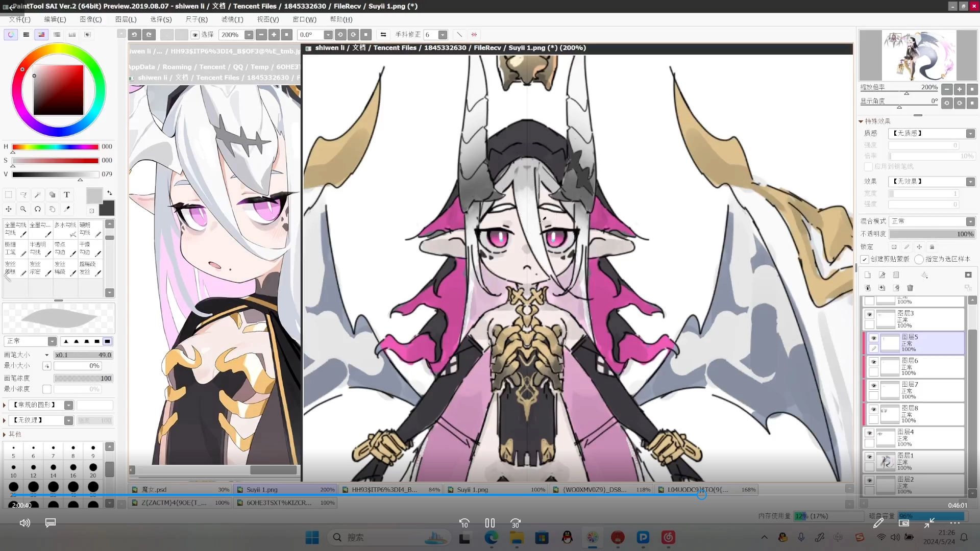
Task: Select the 指定为选区样本 radio button
Action: [919, 259]
